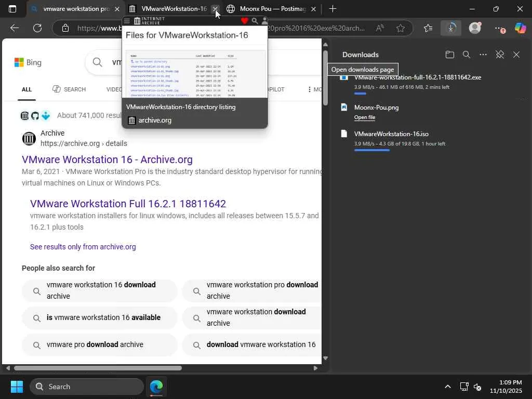The height and width of the screenshot is (399, 532).
Task: Search vmware workstation pro download archive
Action: (x=252, y=290)
